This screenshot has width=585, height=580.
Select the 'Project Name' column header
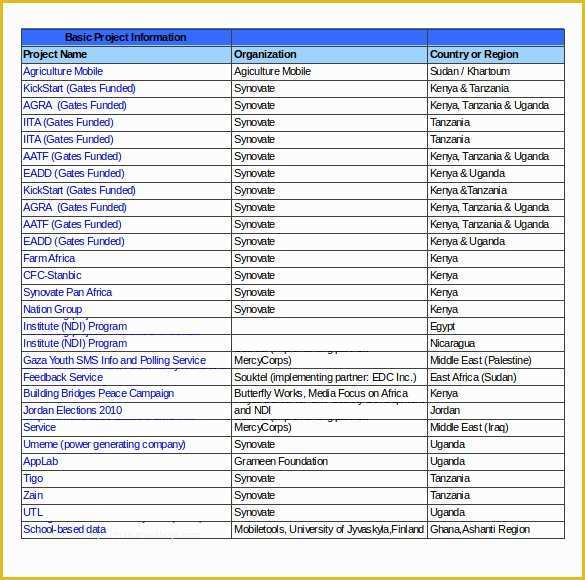[x=126, y=54]
